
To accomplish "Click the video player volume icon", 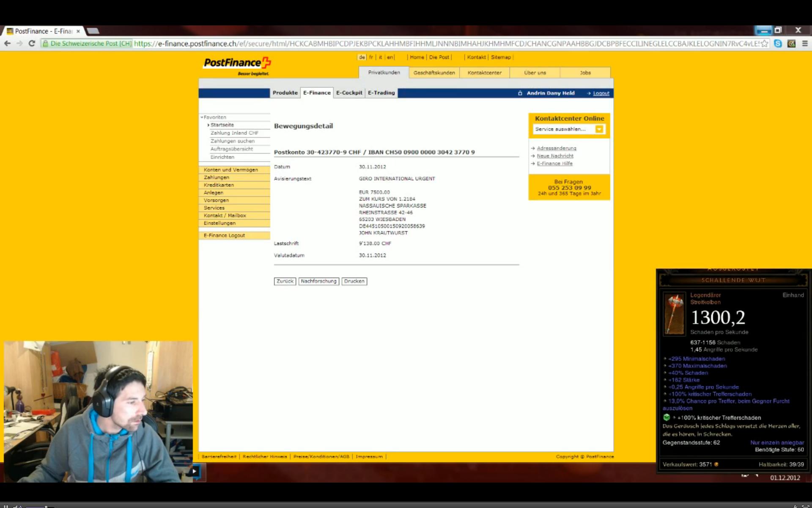I will (17, 506).
